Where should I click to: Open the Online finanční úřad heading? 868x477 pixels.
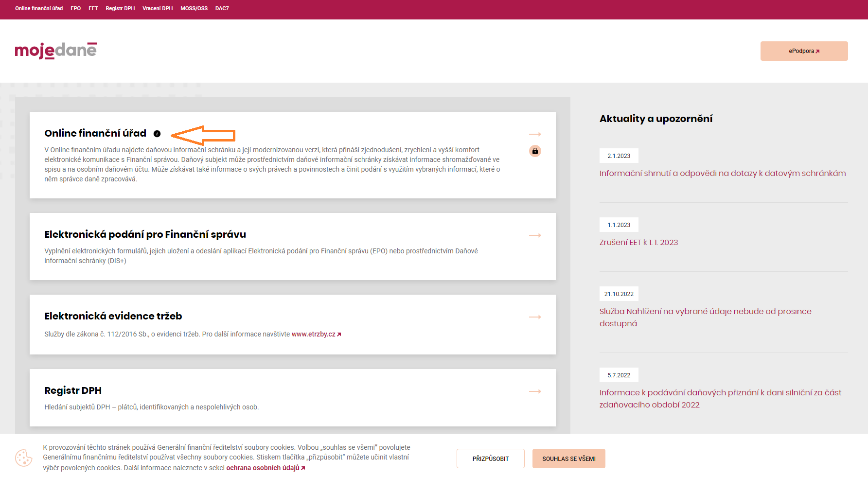pyautogui.click(x=95, y=133)
